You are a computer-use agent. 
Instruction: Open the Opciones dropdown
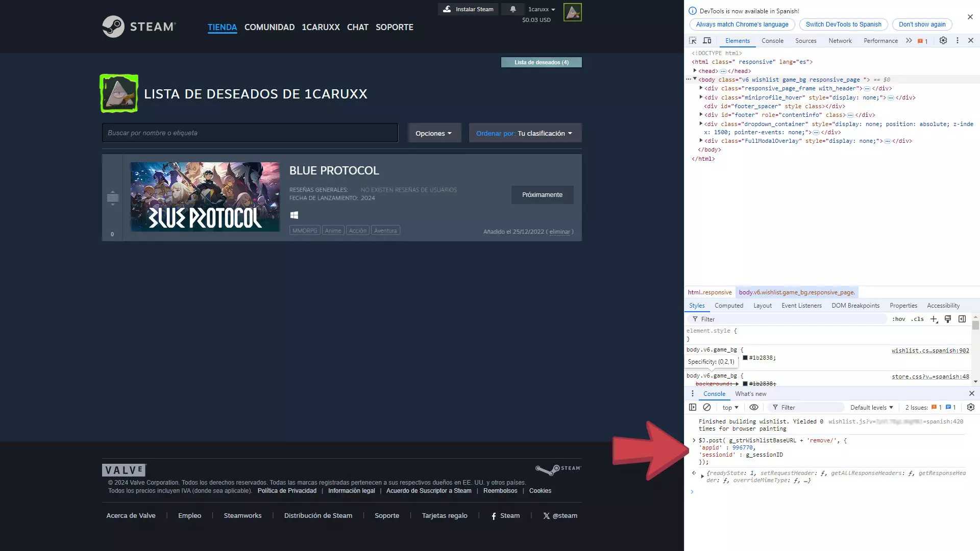click(x=434, y=133)
